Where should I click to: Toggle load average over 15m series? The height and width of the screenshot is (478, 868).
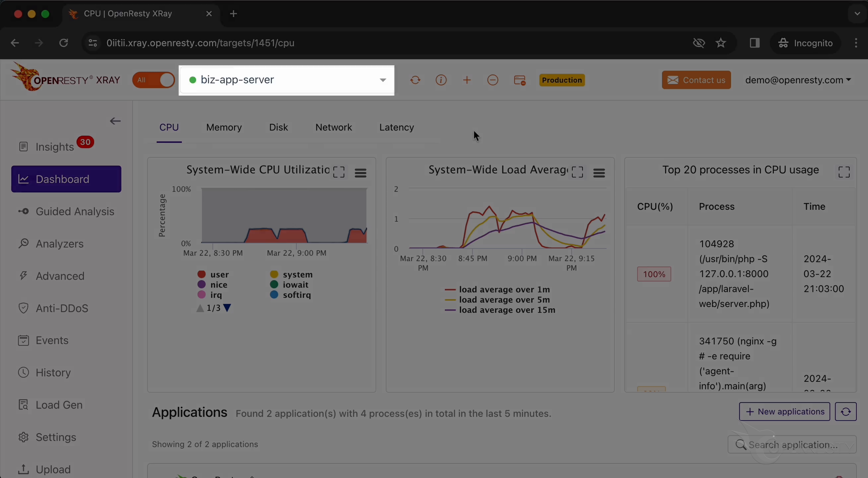click(x=500, y=310)
